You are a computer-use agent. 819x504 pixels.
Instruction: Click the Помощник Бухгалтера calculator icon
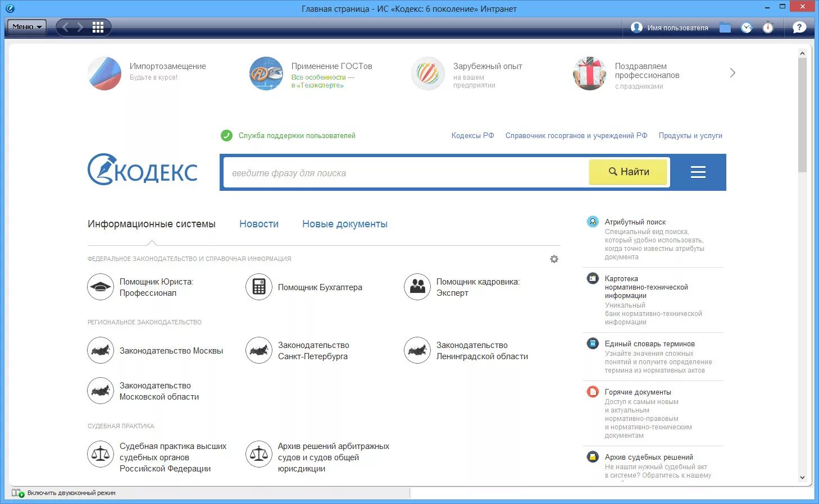[x=259, y=287]
